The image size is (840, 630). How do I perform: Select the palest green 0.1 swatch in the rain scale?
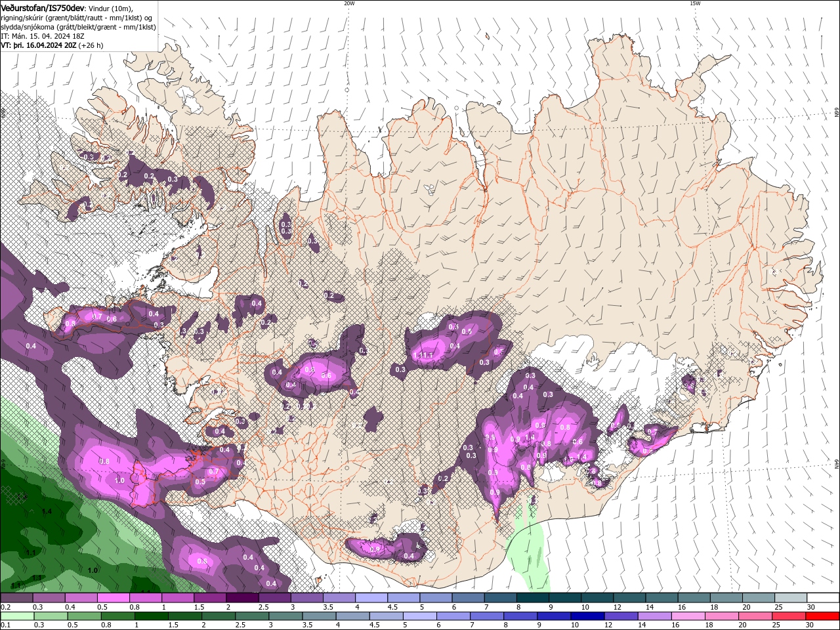pos(17,616)
